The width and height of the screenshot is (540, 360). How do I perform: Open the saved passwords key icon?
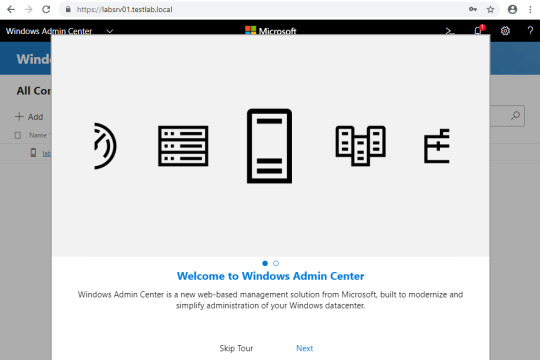click(473, 9)
